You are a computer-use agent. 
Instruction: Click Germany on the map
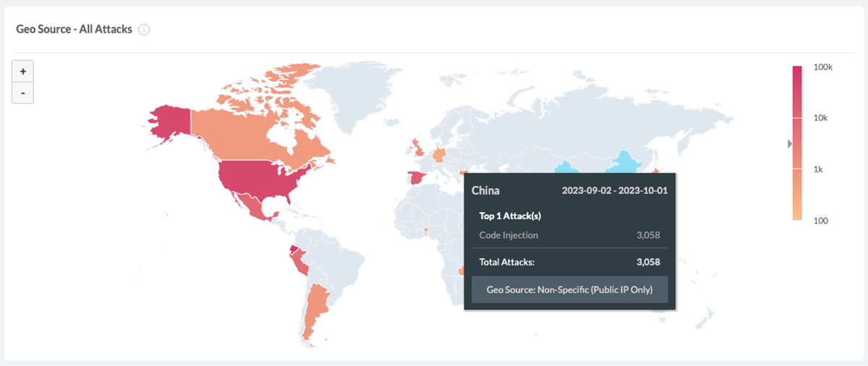(439, 155)
